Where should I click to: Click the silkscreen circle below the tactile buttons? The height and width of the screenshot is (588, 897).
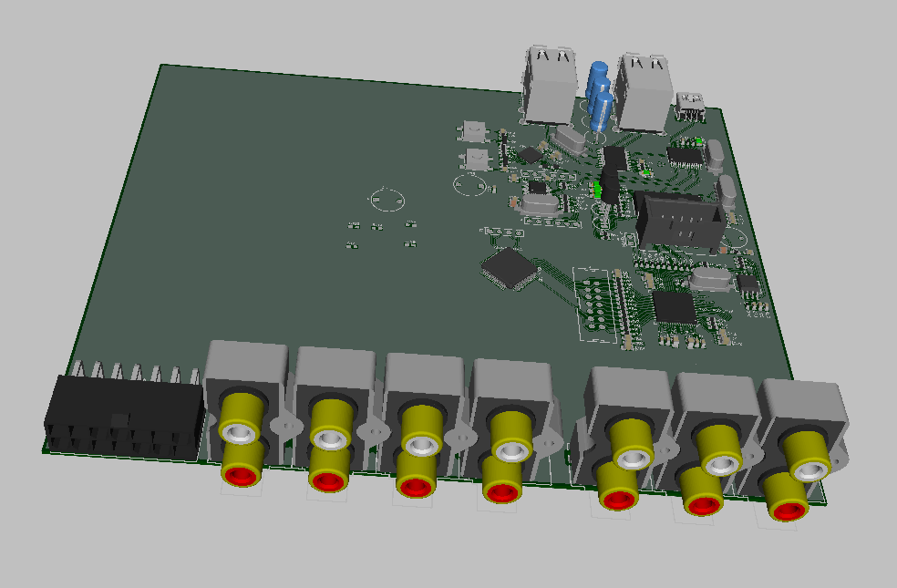tap(469, 185)
